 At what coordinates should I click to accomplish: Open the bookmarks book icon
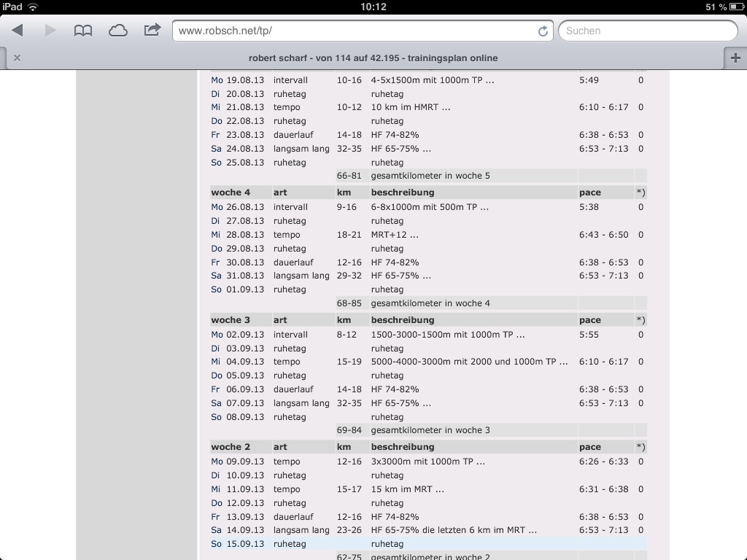click(83, 31)
